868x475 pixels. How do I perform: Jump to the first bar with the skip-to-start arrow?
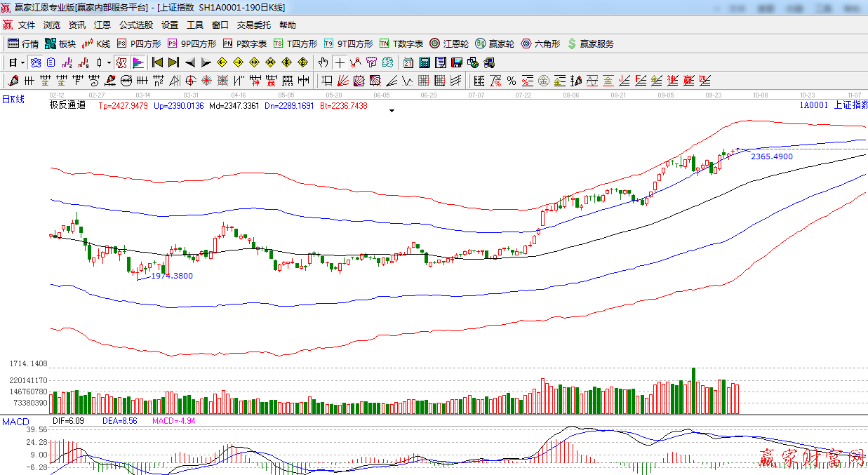point(157,62)
